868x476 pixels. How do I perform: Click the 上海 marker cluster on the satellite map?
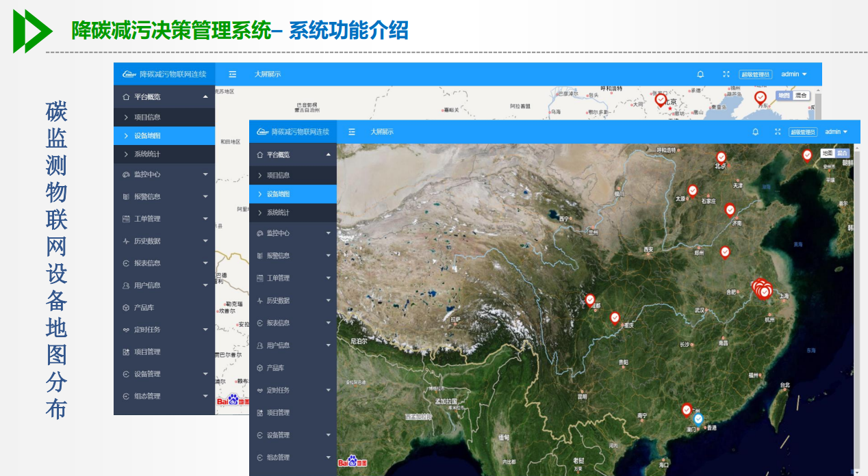(762, 289)
